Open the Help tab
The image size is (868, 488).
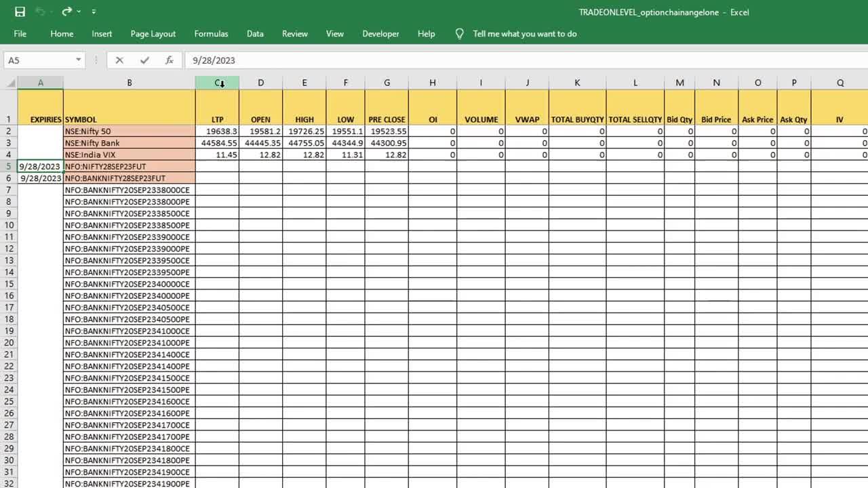tap(427, 33)
